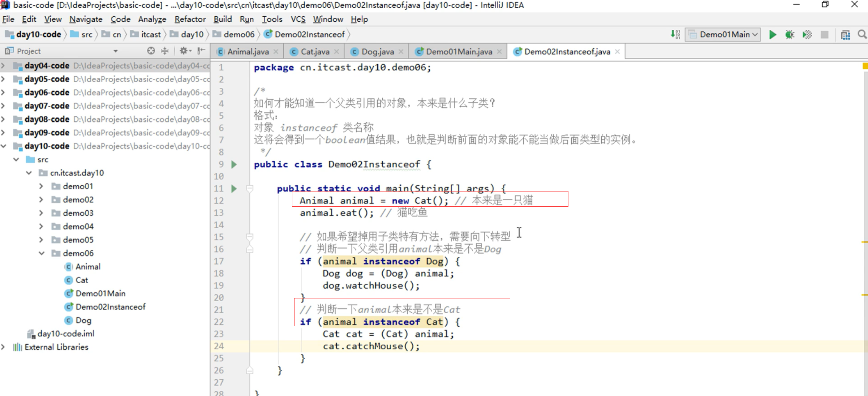Open the Refactor menu
The image size is (868, 396).
(190, 19)
